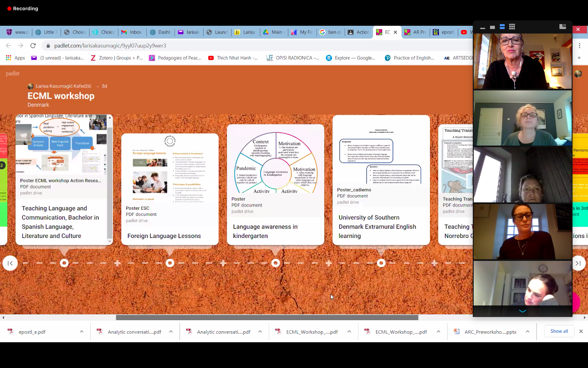Open the Thich Nhat Hanh YouTube bookmark

233,58
